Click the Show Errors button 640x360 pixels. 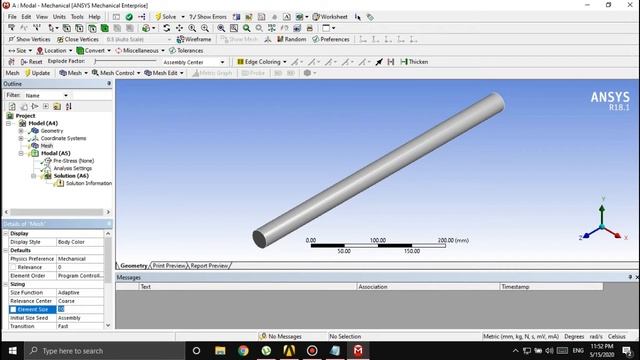point(207,17)
